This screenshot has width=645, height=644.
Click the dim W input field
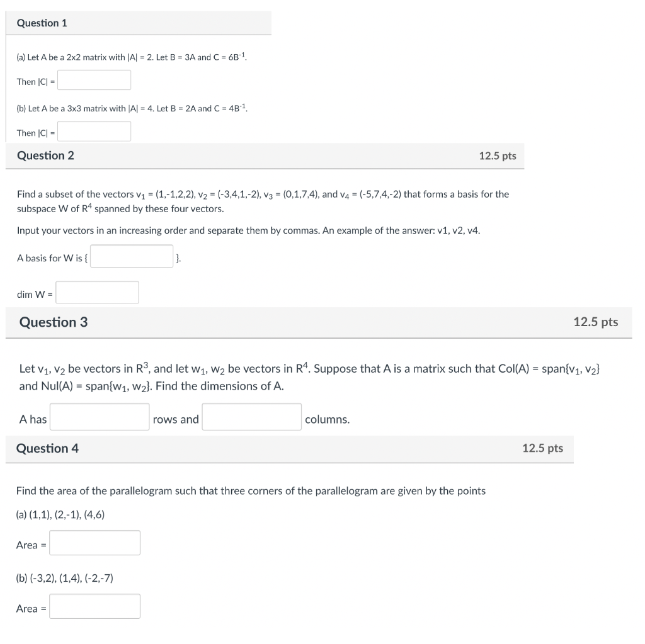tap(96, 291)
